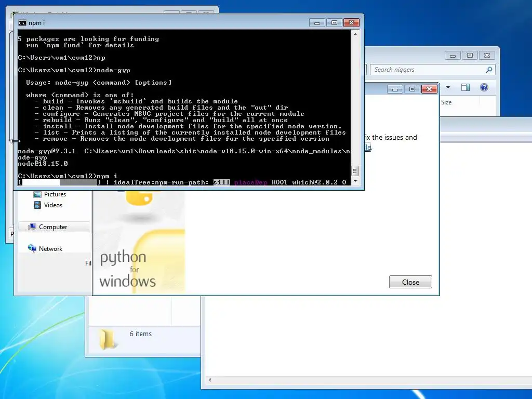Click the 5 packages are looking for funding line
The width and height of the screenshot is (532, 399).
click(88, 39)
